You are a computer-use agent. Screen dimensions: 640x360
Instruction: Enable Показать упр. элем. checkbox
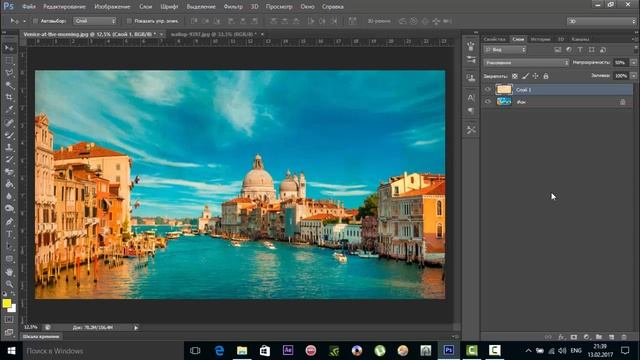(x=129, y=21)
